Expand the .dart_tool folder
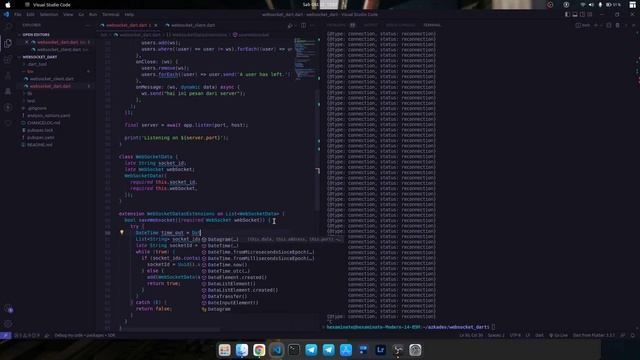640x360 pixels. 37,64
